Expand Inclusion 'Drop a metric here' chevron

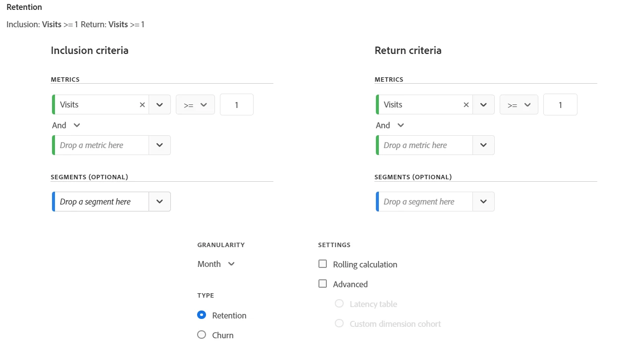159,145
